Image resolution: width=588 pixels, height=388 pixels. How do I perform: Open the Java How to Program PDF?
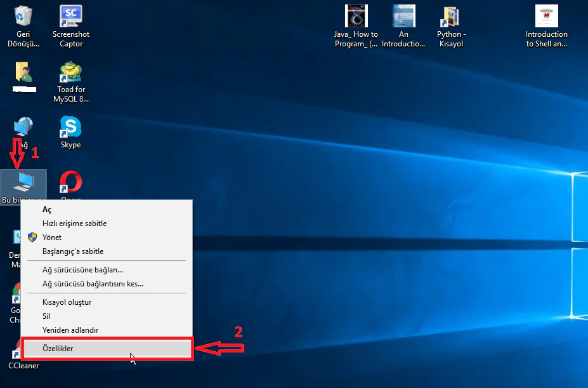(x=356, y=16)
